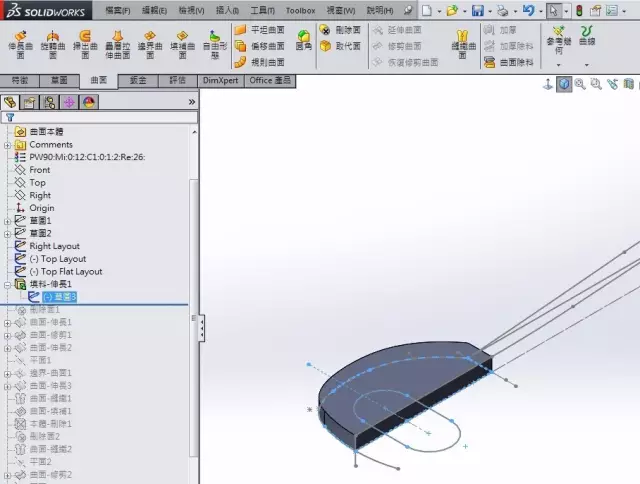Expand the 曲面-修剪1 feature node
The height and width of the screenshot is (484, 640).
[x=7, y=336]
